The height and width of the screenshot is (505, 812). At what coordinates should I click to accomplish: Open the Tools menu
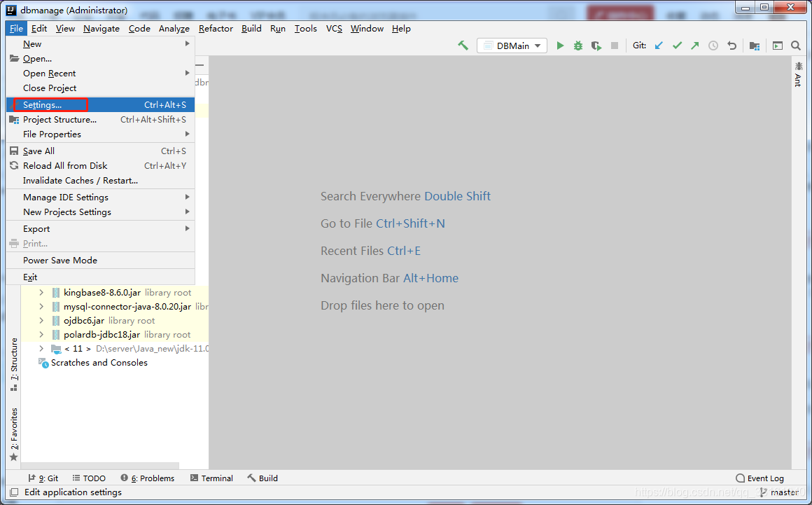tap(305, 29)
